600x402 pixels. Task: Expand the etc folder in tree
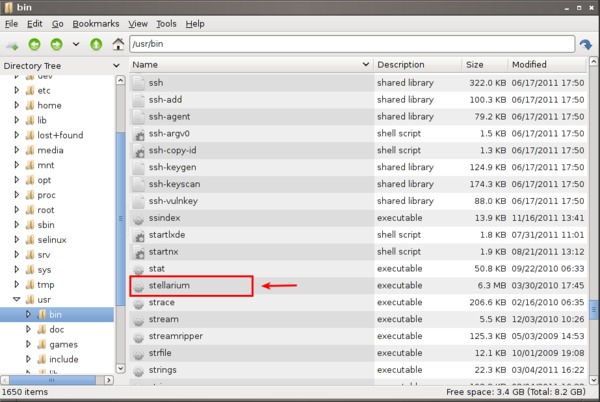point(16,90)
